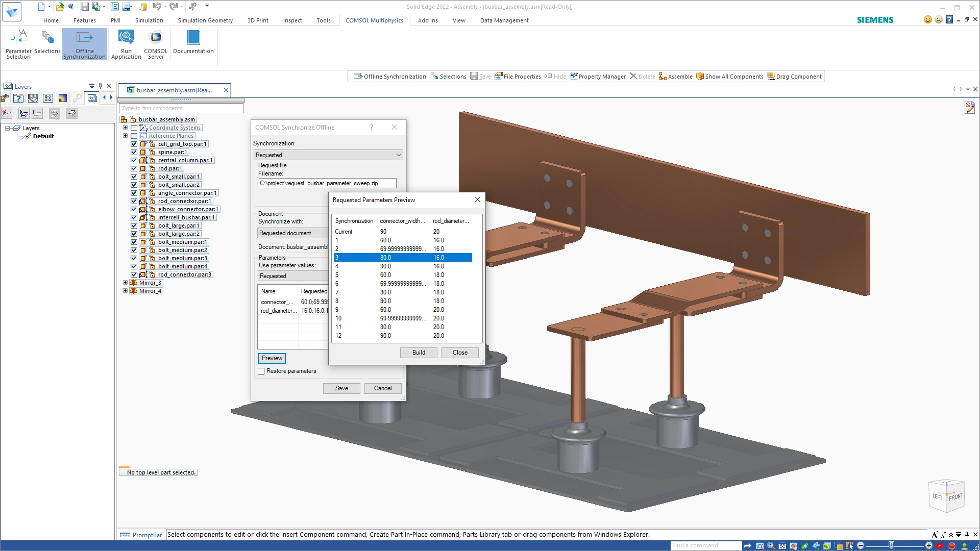Open Property Manager from the command bar

tap(598, 77)
